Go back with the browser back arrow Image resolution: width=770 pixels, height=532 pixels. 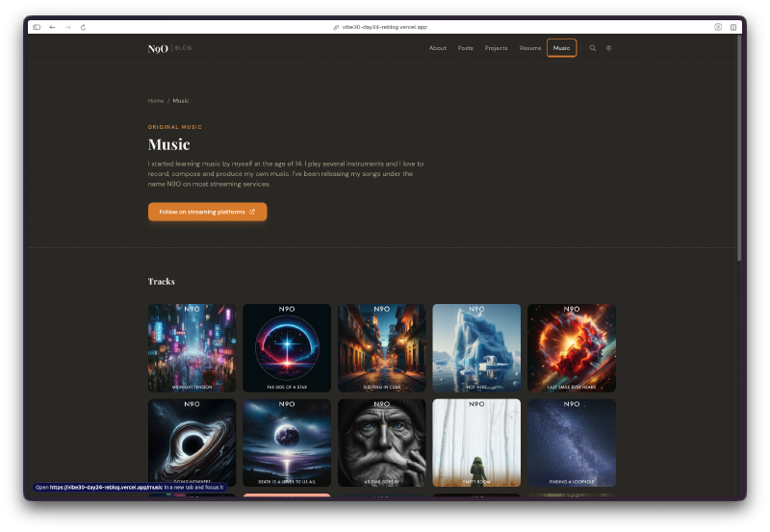point(52,27)
